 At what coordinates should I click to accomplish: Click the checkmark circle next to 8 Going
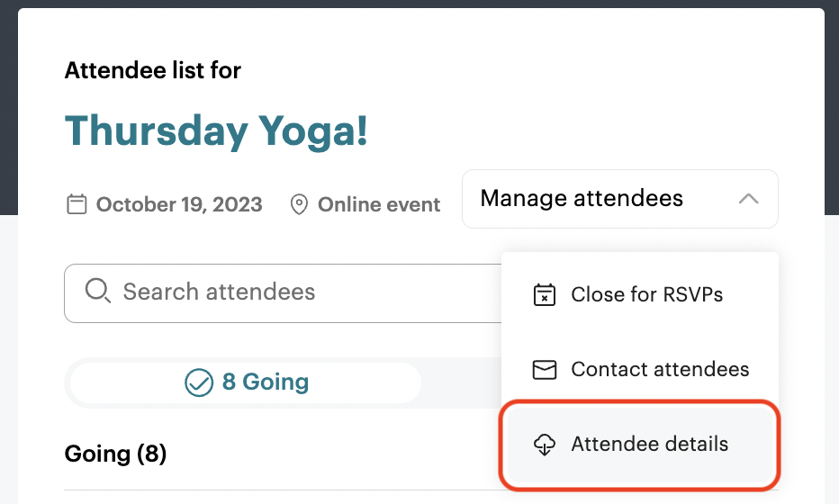point(199,382)
